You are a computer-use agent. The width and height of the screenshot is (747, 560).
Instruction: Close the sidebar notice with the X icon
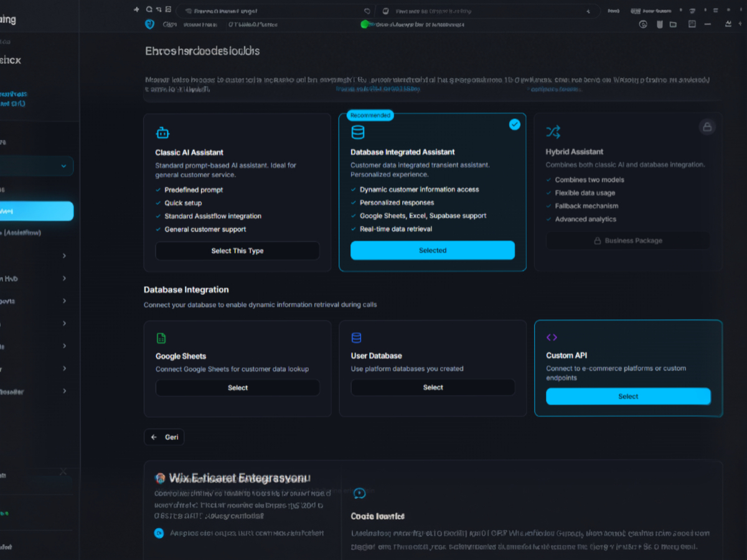tap(63, 472)
